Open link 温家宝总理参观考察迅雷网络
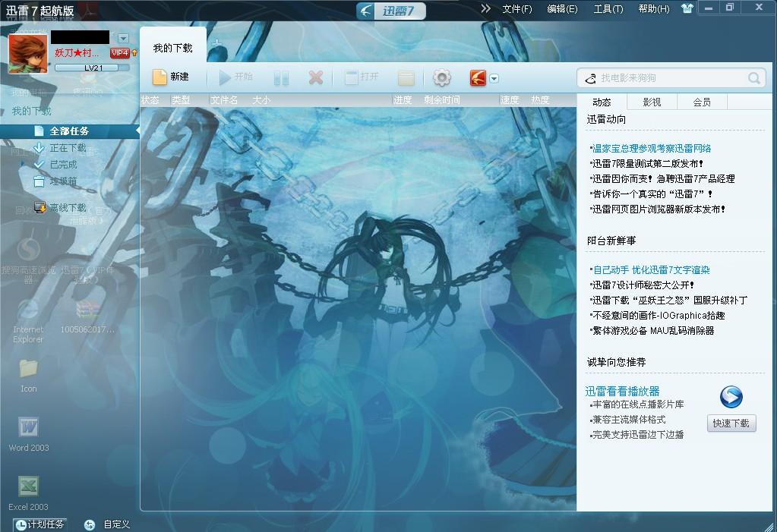Screen dimensions: 777x532 tap(652, 148)
